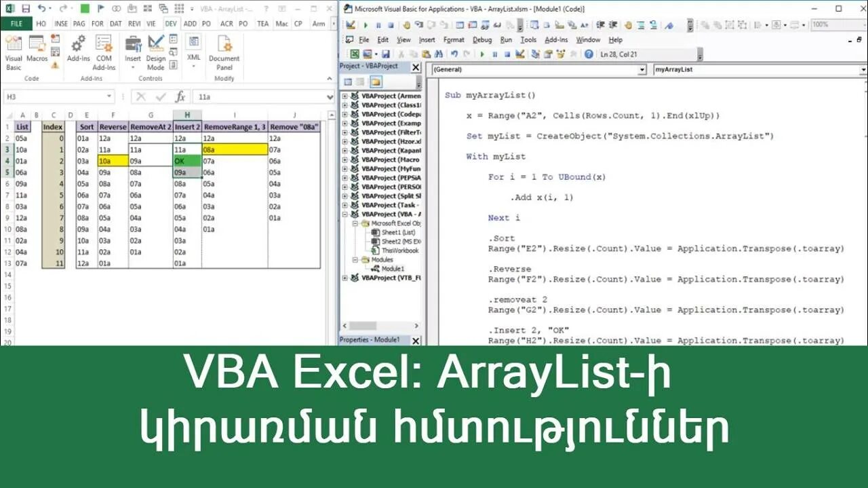
Task: Click the Reverse column header cell
Action: [113, 126]
